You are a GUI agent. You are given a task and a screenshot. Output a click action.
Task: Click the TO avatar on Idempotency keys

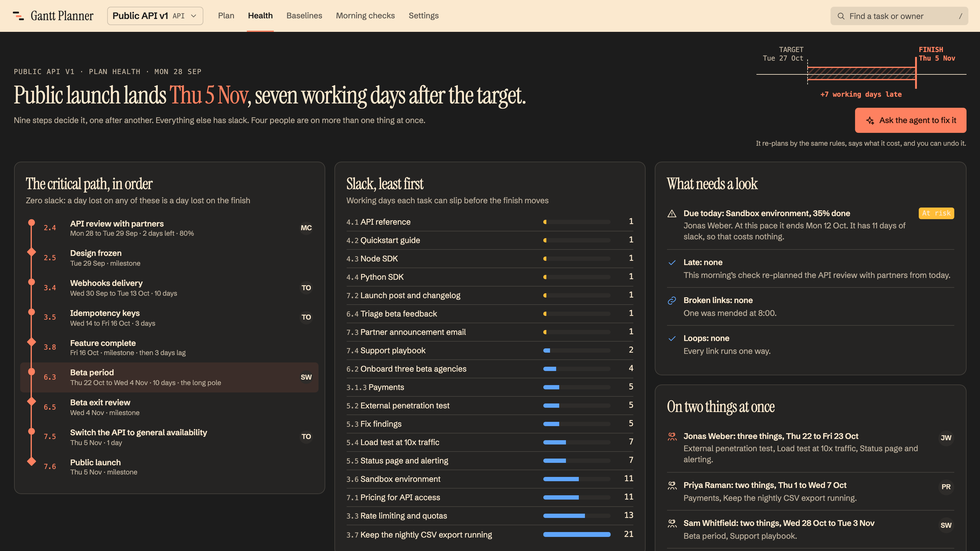306,317
